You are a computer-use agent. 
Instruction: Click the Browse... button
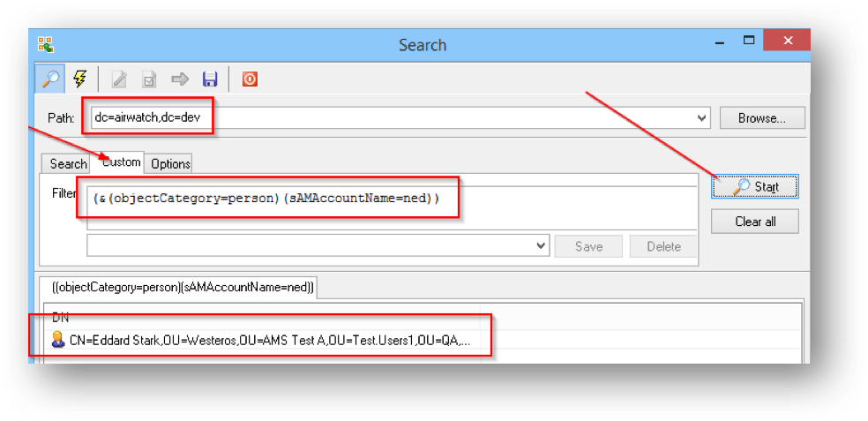point(763,118)
